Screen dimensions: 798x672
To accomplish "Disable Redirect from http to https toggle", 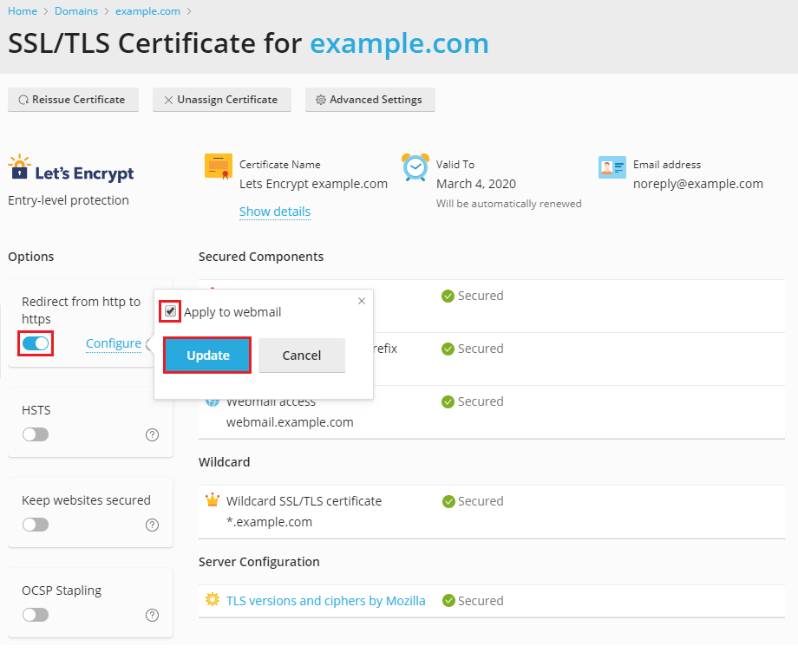I will pos(36,343).
